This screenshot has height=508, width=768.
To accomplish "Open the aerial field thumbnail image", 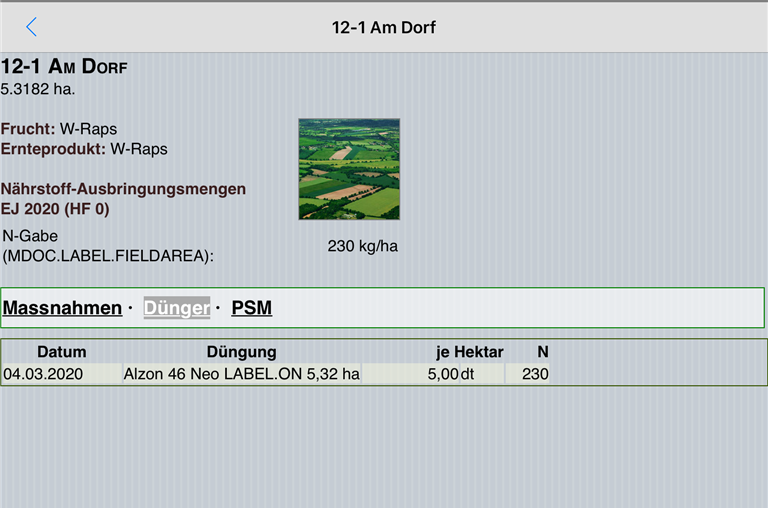I will [x=348, y=169].
